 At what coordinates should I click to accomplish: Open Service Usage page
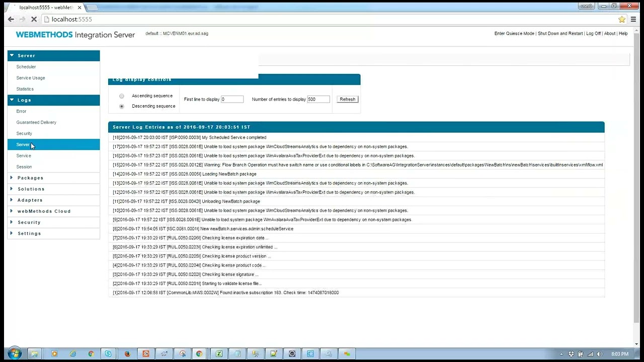coord(31,78)
